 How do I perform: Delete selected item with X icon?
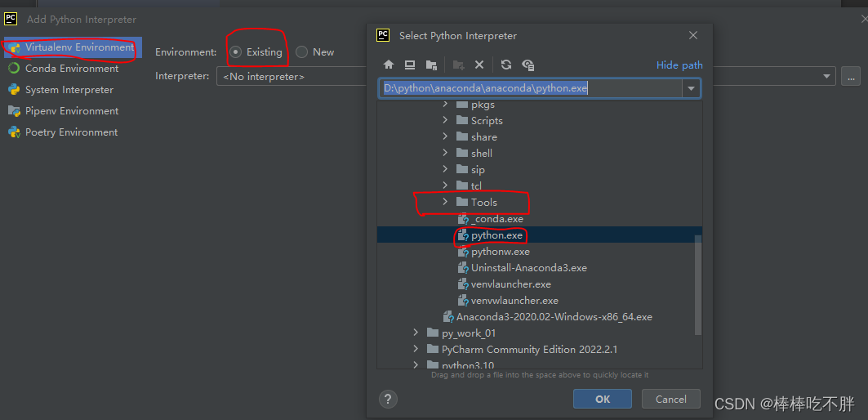point(479,65)
